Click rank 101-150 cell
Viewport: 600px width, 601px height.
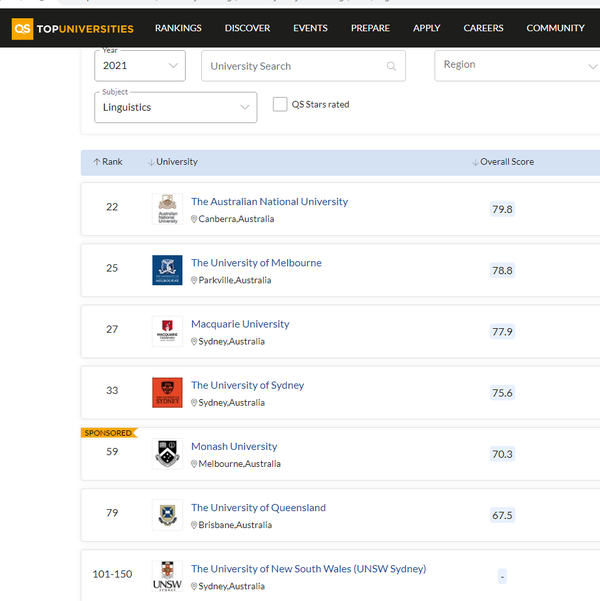pyautogui.click(x=112, y=574)
